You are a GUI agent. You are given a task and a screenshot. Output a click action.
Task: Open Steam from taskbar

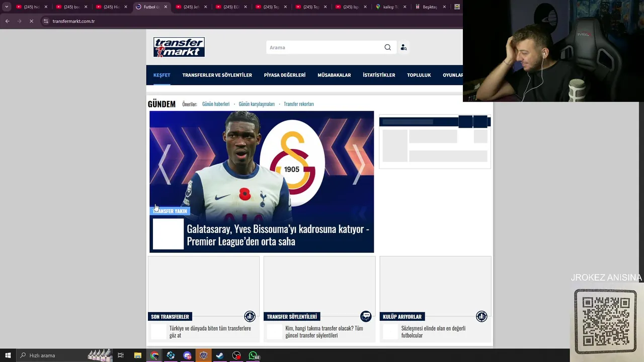coord(220,355)
